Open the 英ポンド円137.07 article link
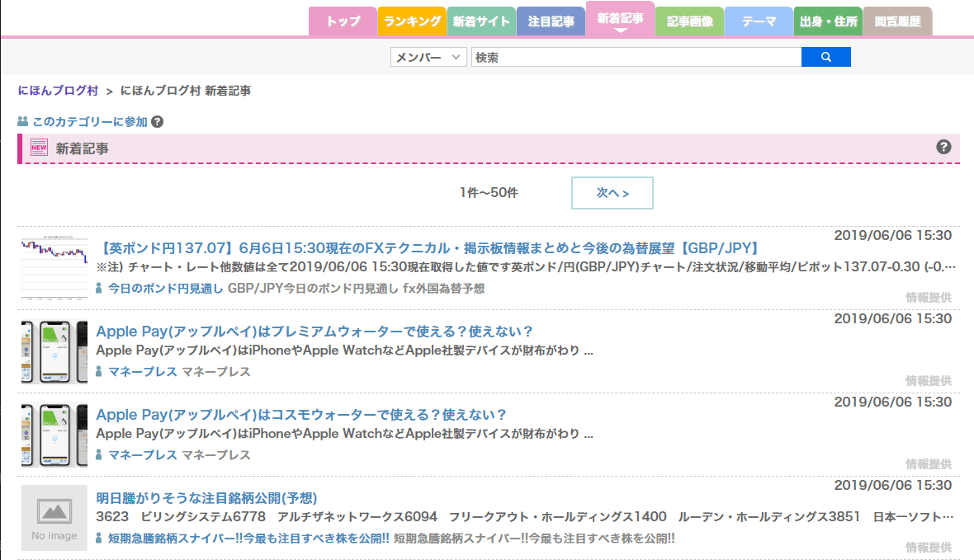This screenshot has height=560, width=974. point(428,248)
